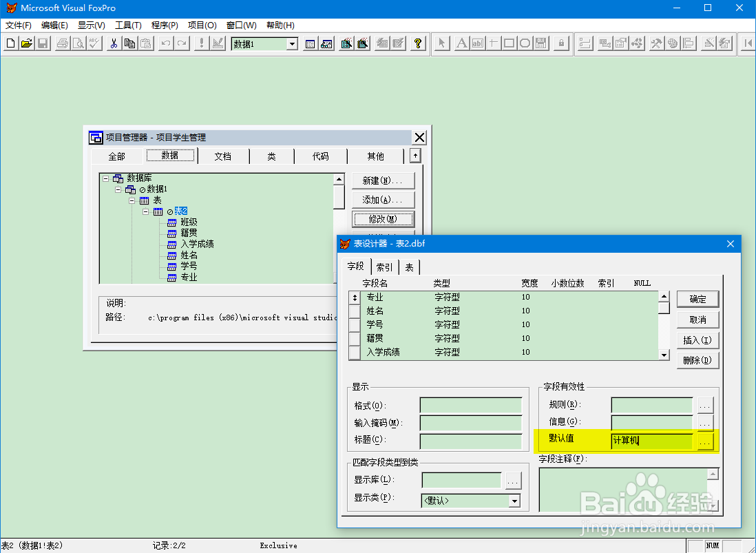Image resolution: width=756 pixels, height=553 pixels.
Task: Click the Spelling check ABC icon
Action: [94, 43]
